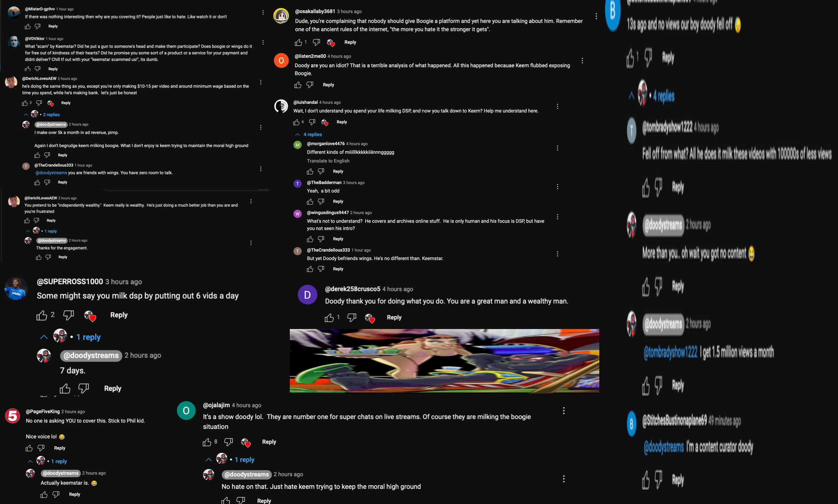Open the @tombradyshow1222 mention link
The width and height of the screenshot is (838, 504).
[670, 352]
